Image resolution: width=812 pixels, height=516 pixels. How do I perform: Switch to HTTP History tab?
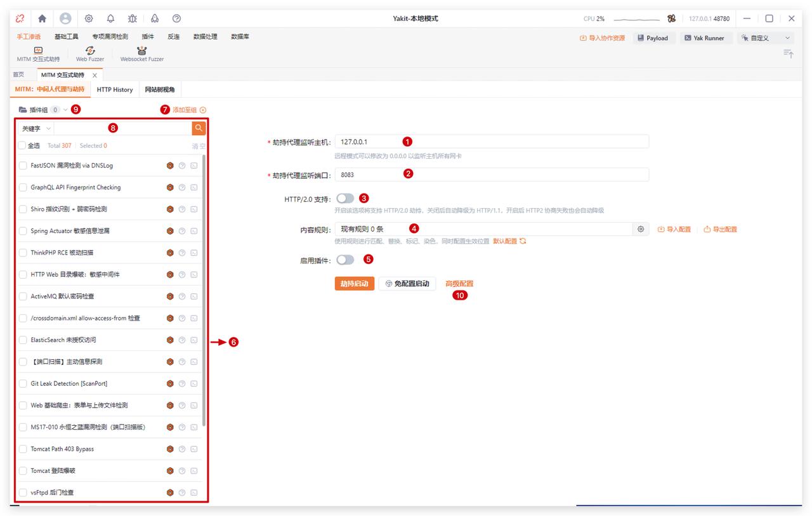click(x=115, y=89)
